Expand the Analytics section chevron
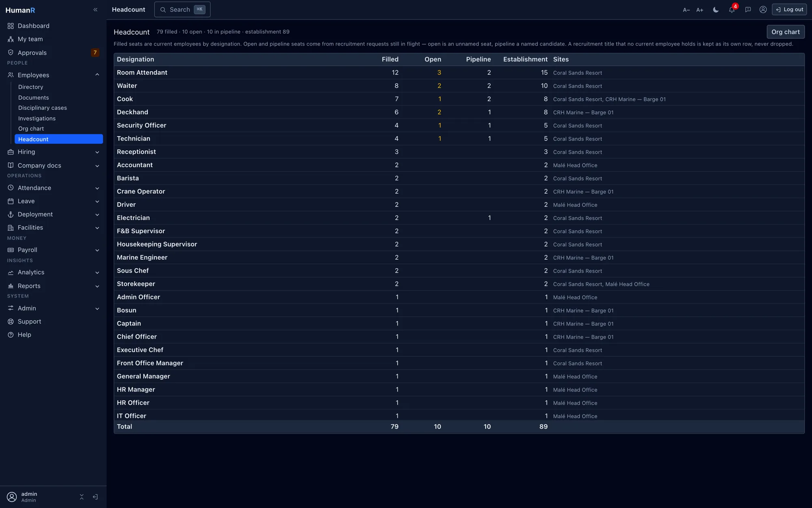This screenshot has height=508, width=812. 97,272
